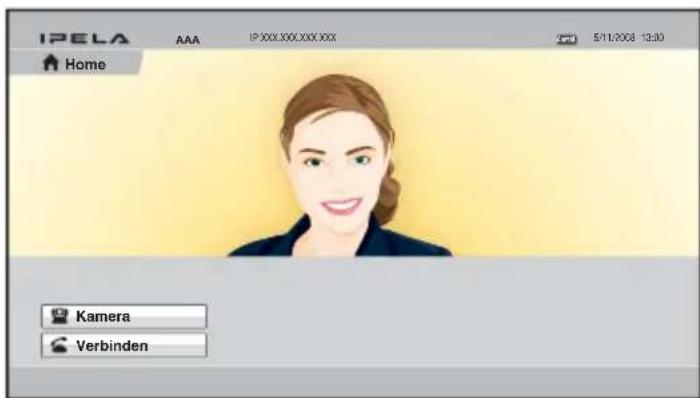
Task: Open the Kamera menu button
Action: (124, 316)
